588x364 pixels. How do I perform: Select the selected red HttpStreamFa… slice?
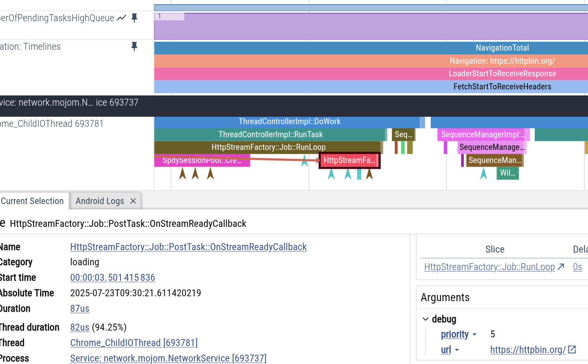pos(349,160)
